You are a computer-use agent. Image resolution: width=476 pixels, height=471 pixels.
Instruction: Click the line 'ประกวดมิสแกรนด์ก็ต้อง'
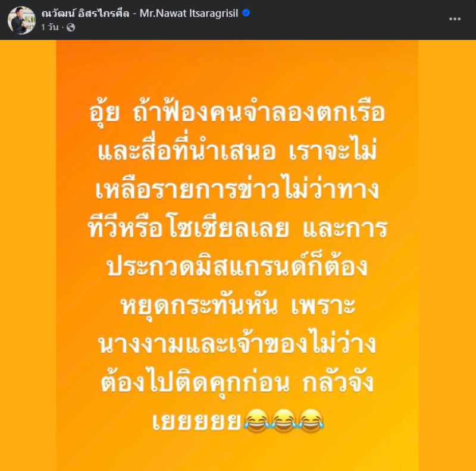(237, 266)
